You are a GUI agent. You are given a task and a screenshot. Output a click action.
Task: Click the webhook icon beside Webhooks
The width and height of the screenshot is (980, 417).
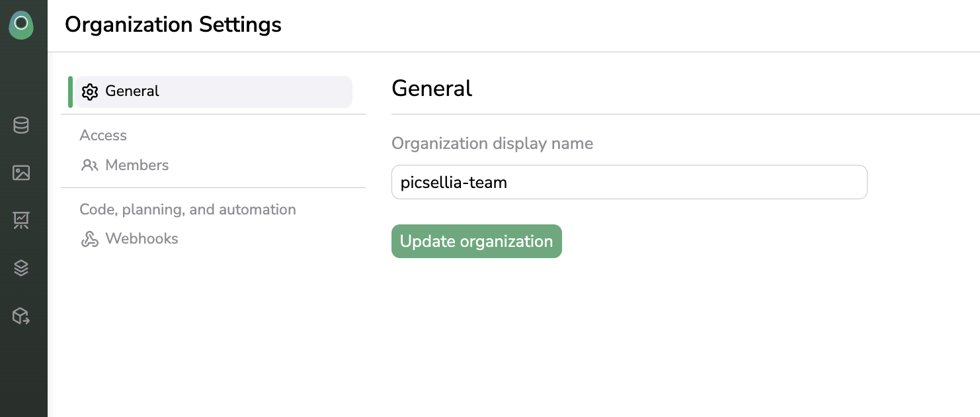(x=89, y=239)
